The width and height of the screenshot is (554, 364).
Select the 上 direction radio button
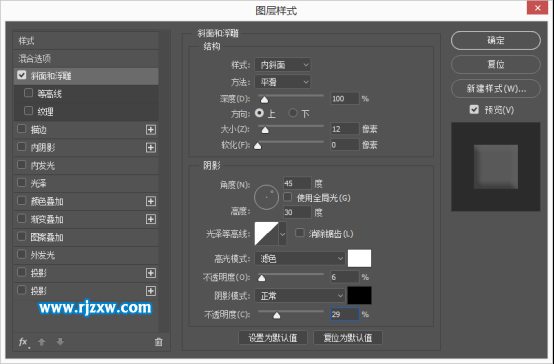tap(259, 113)
